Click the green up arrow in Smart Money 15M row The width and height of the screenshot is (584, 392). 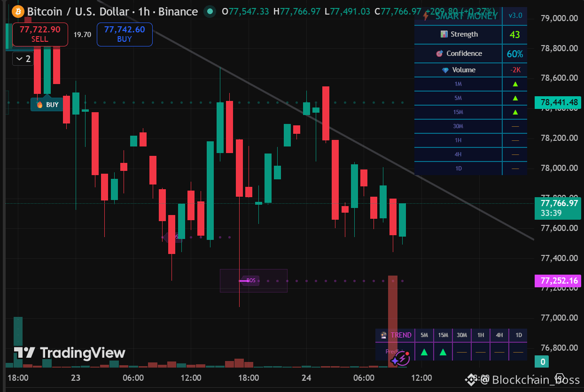(515, 112)
